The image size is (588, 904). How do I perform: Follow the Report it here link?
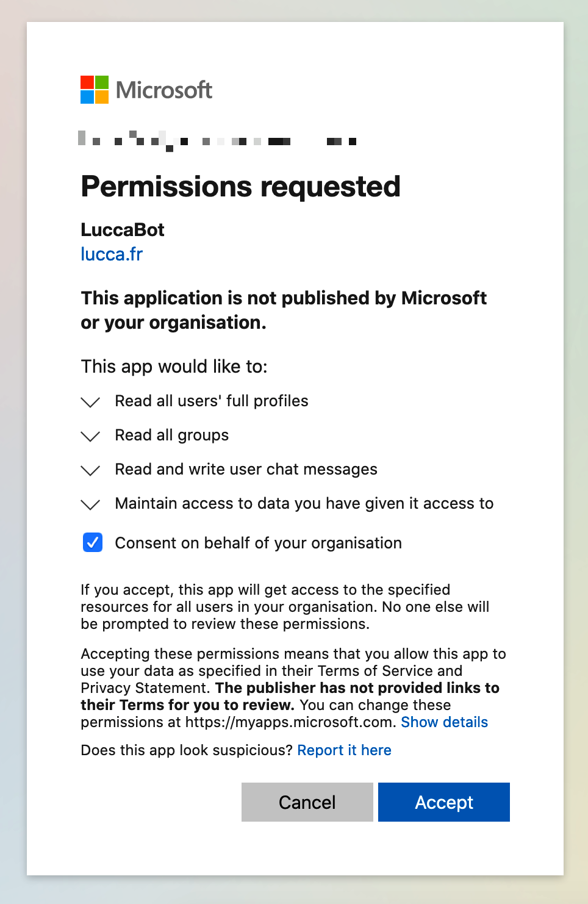pos(345,750)
